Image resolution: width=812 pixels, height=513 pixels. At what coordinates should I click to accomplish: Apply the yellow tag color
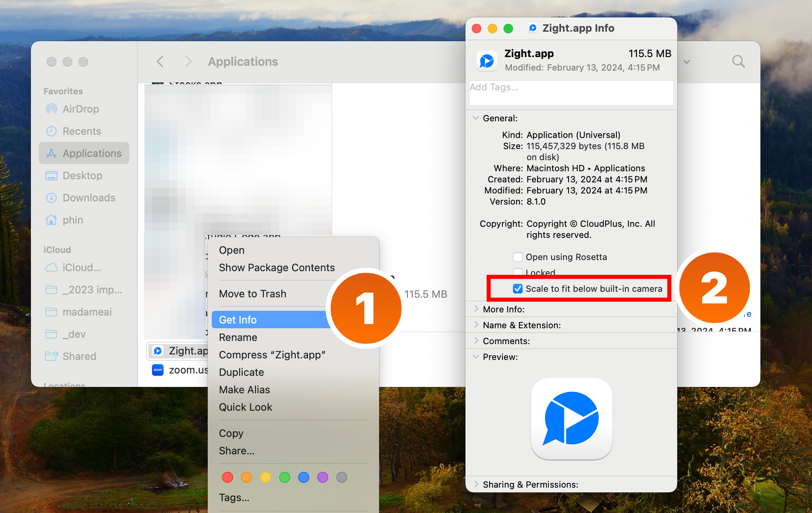coord(266,477)
